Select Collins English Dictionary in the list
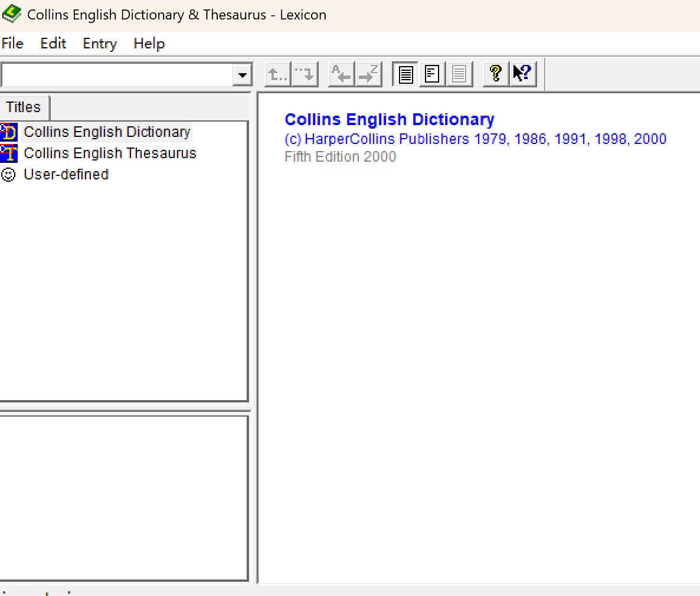 pos(107,132)
